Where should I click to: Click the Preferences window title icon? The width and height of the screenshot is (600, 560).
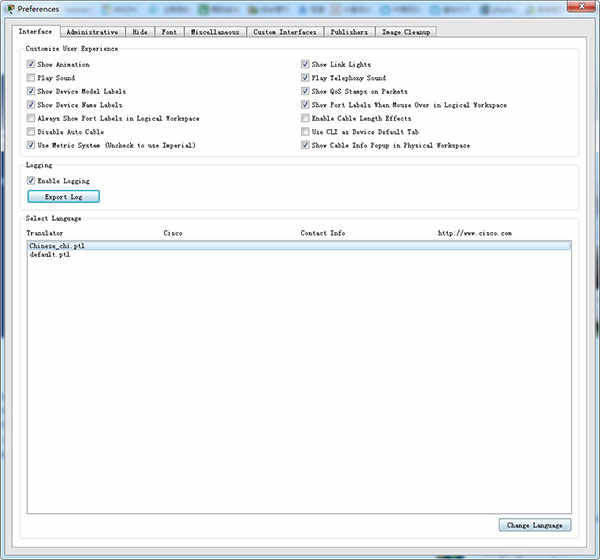(11, 9)
